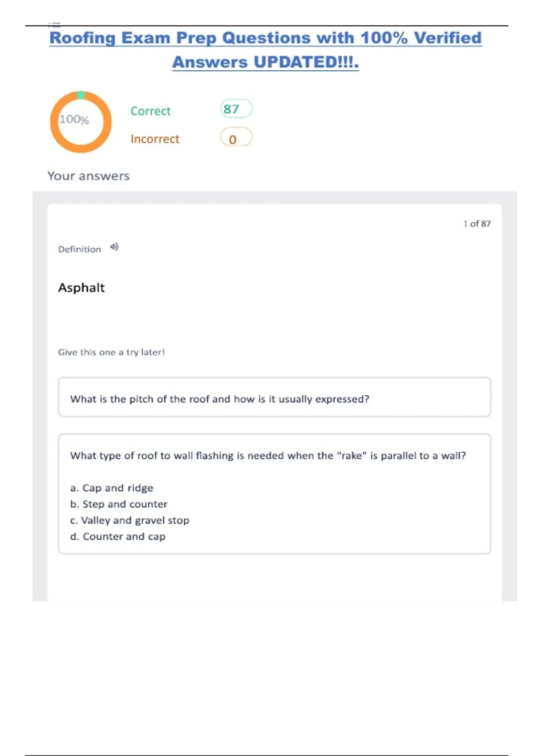This screenshot has width=534, height=756.
Task: Choose the pitch of the roof answer box
Action: pyautogui.click(x=274, y=397)
